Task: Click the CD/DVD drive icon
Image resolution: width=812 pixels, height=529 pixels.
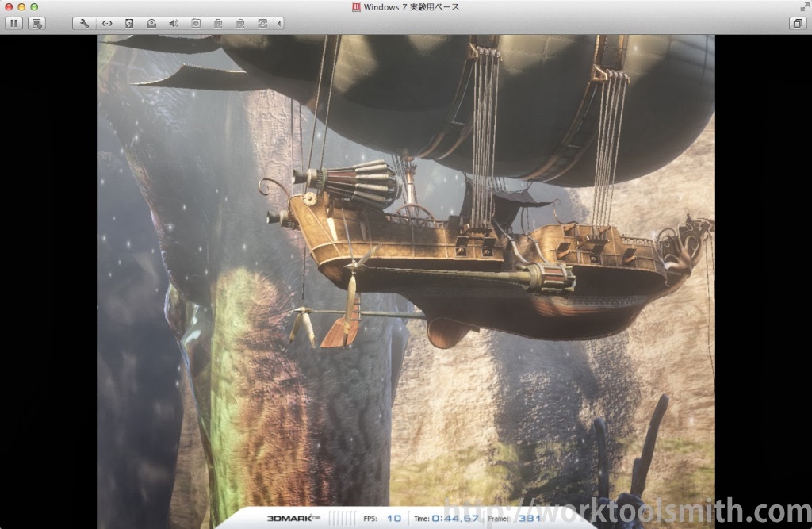Action: pos(151,23)
